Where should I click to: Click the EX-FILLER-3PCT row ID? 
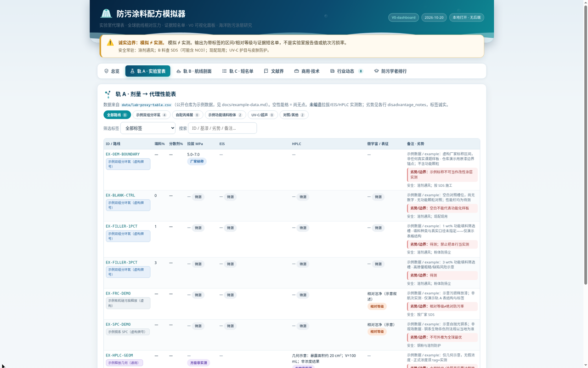click(122, 263)
